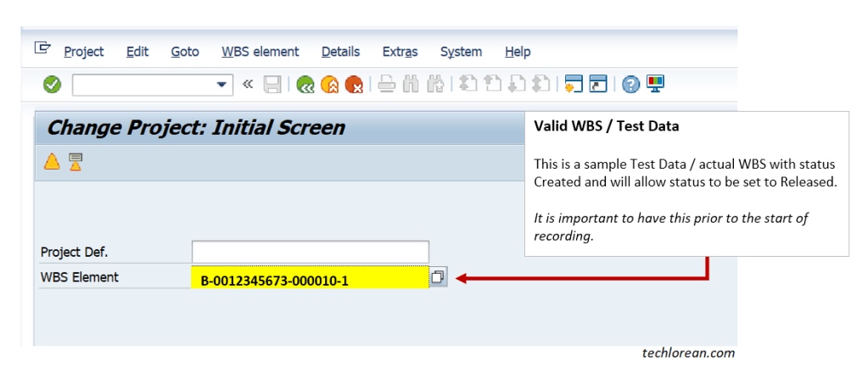The width and height of the screenshot is (868, 378).
Task: Click the Next Page icon
Action: pos(517,84)
